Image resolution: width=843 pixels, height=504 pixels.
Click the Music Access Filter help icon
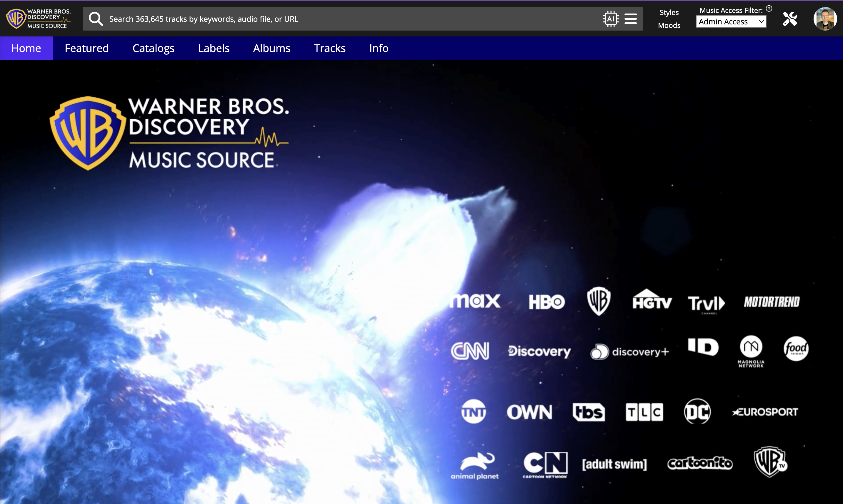pos(769,9)
